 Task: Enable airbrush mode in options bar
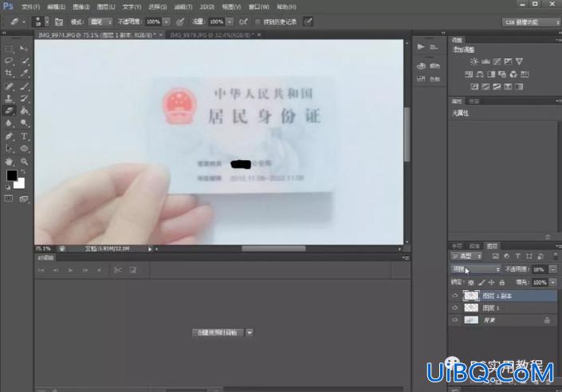[243, 22]
